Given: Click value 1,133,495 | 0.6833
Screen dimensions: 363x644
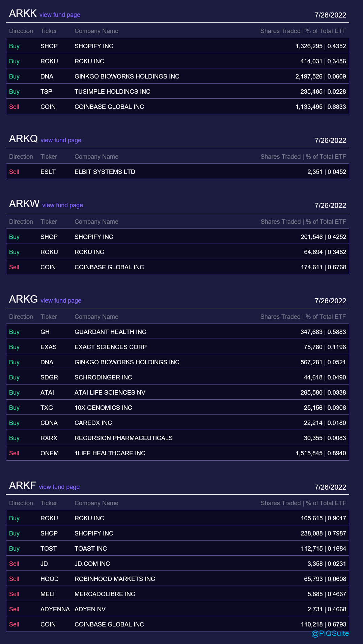Looking at the screenshot, I should pyautogui.click(x=320, y=107).
